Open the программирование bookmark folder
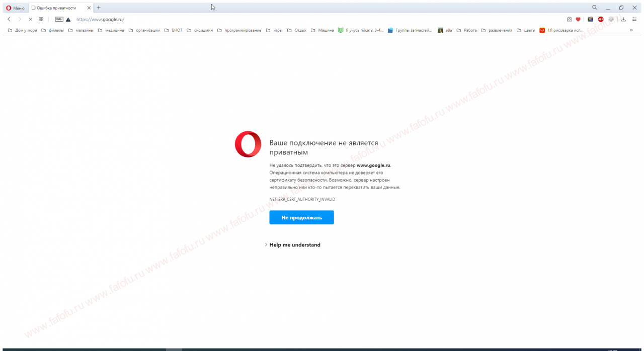The width and height of the screenshot is (644, 351). coord(239,30)
